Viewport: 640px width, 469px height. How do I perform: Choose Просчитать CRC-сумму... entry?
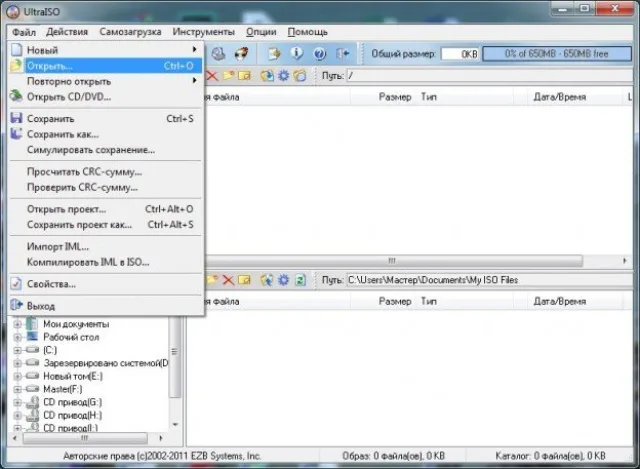pos(106,172)
